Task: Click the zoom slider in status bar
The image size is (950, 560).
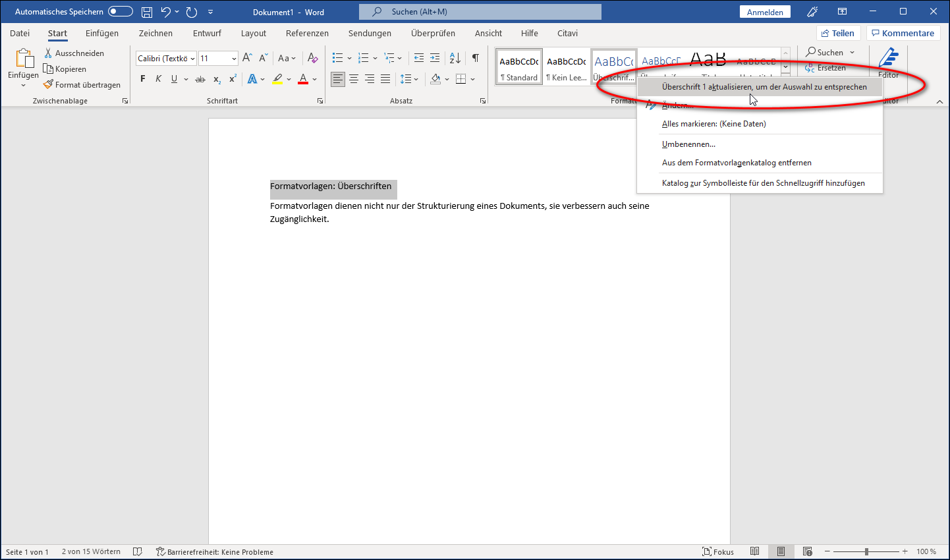Action: (866, 551)
